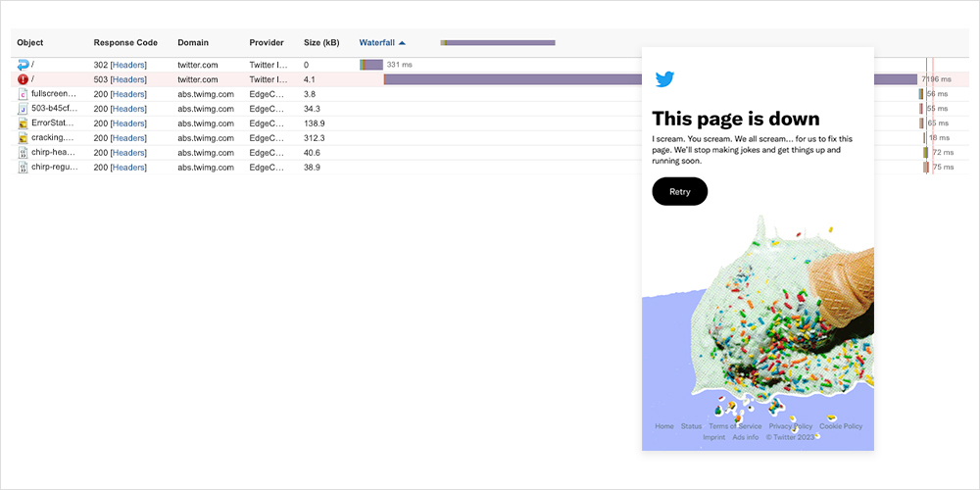Click the 331 ms waterfall bar

(x=371, y=65)
